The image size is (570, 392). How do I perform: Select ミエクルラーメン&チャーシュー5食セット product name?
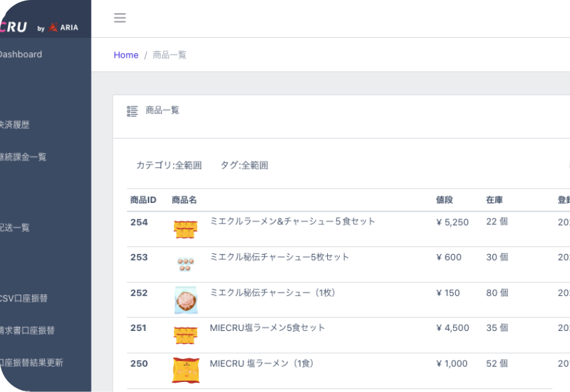(x=292, y=222)
